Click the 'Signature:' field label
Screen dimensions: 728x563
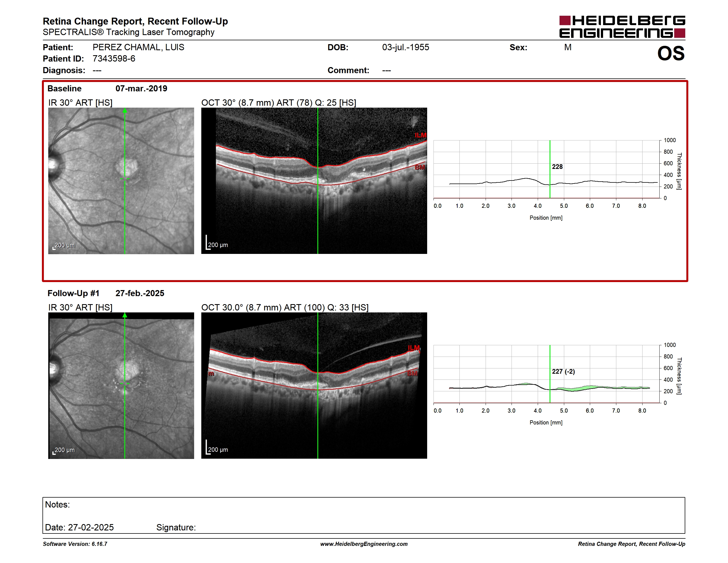[x=176, y=527]
